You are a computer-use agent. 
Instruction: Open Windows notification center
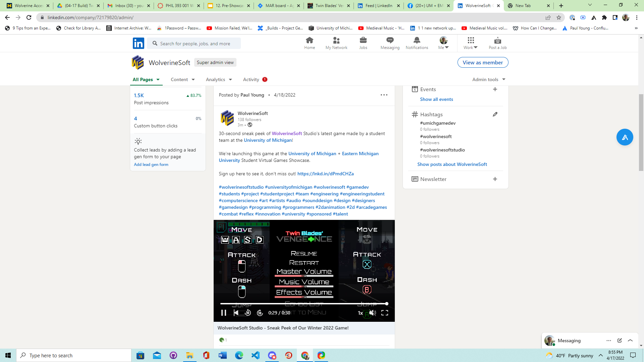click(633, 355)
